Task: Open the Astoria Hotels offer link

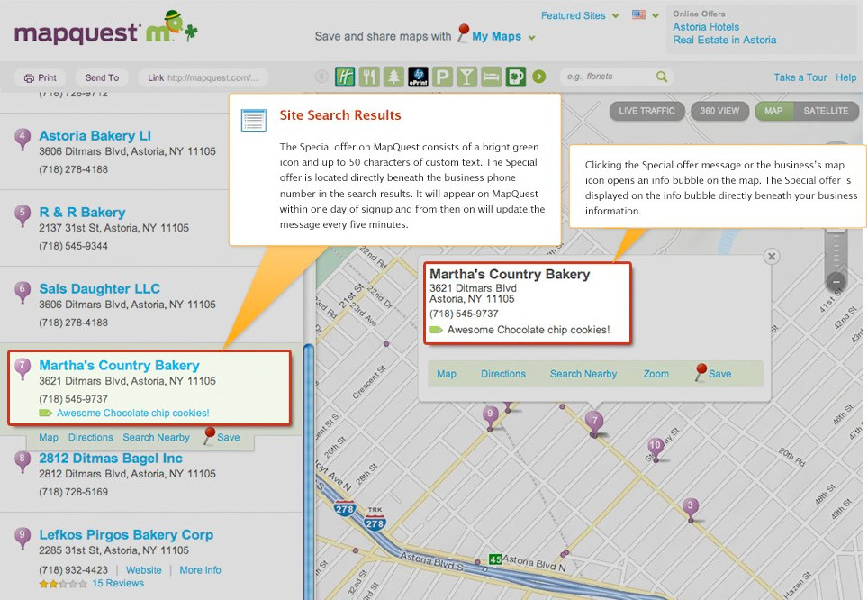Action: point(706,27)
